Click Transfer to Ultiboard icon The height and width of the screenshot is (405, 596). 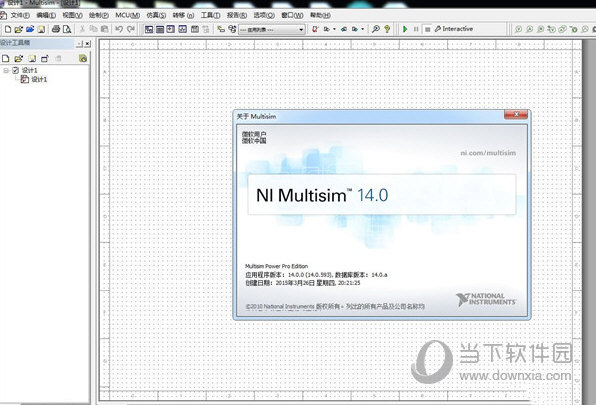click(327, 29)
